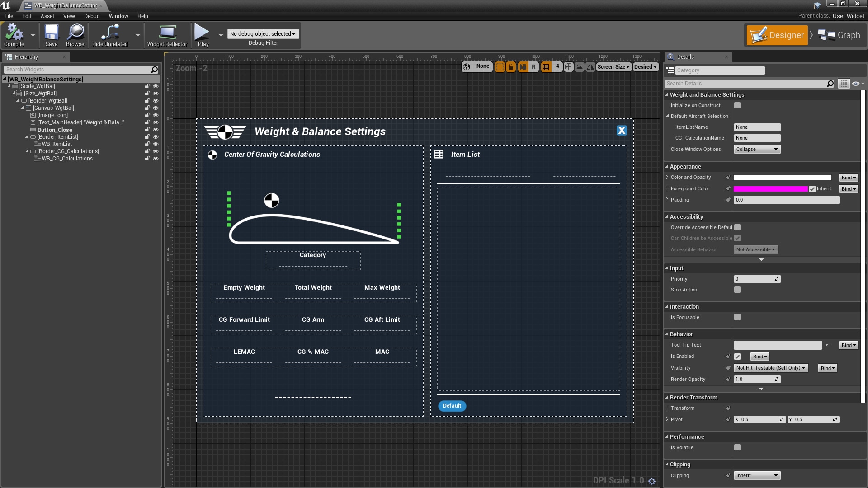Open the Widget Reflector
The width and height of the screenshot is (868, 488).
(166, 34)
